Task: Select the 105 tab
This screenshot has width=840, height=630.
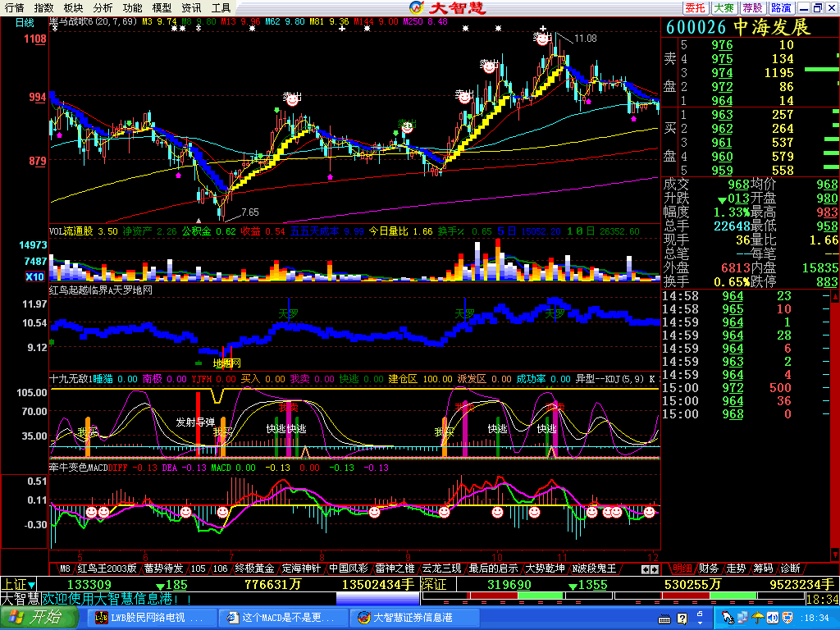Action: (x=199, y=568)
